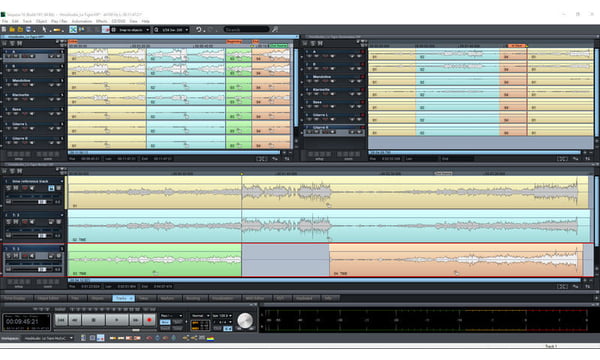Click into the Search field
This screenshot has width=600, height=360.
click(x=246, y=29)
